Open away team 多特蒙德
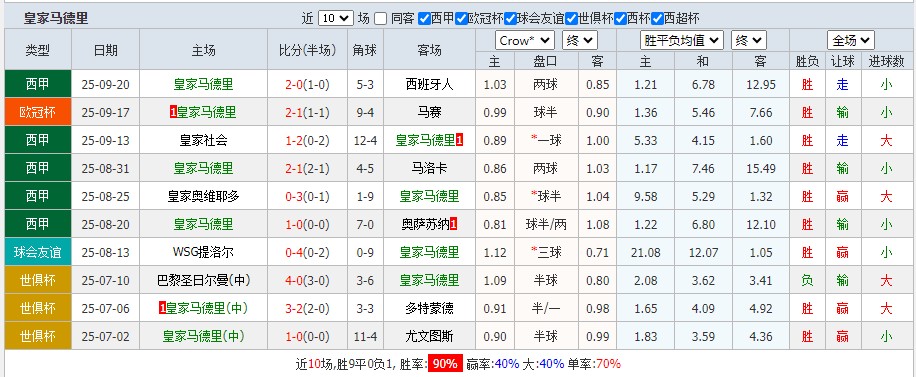 pos(429,309)
